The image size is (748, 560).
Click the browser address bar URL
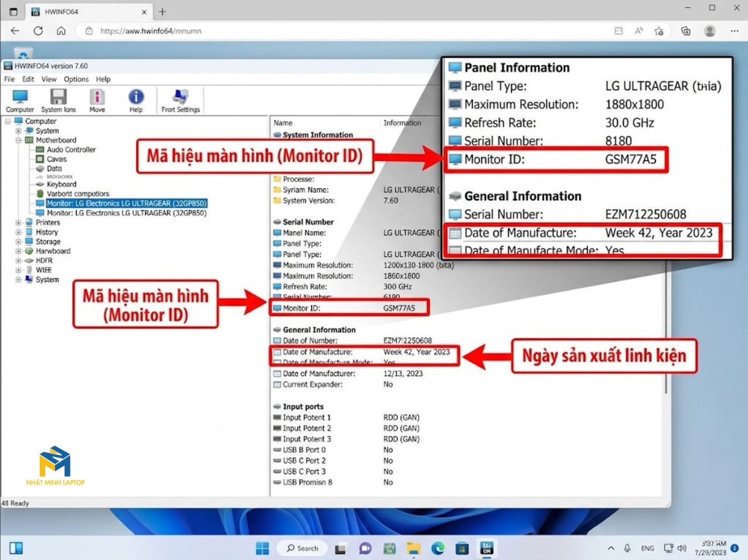(x=151, y=31)
